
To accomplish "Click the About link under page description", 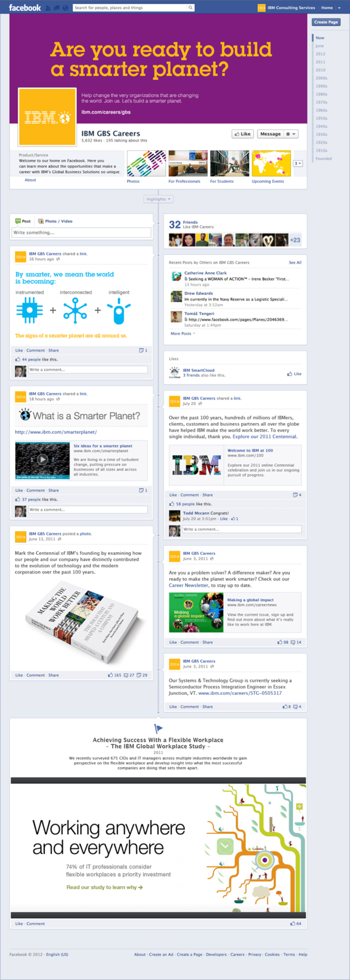I will pos(30,180).
